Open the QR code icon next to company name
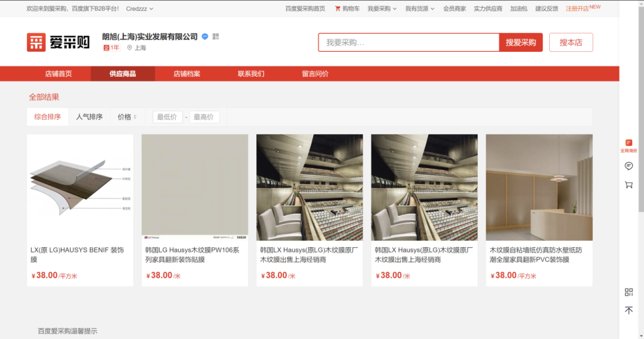Viewport: 644px width, 339px height. click(x=215, y=36)
